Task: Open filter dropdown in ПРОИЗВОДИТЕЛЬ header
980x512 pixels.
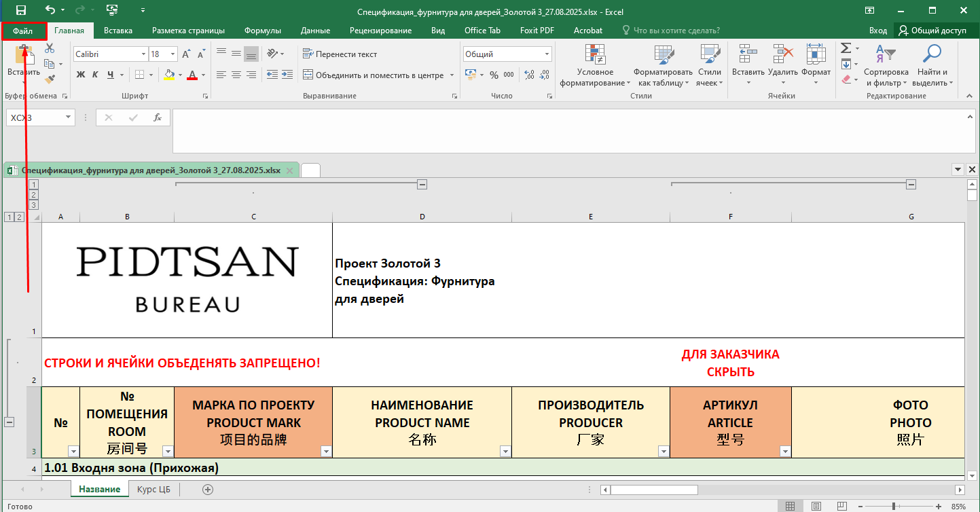Action: coord(663,452)
